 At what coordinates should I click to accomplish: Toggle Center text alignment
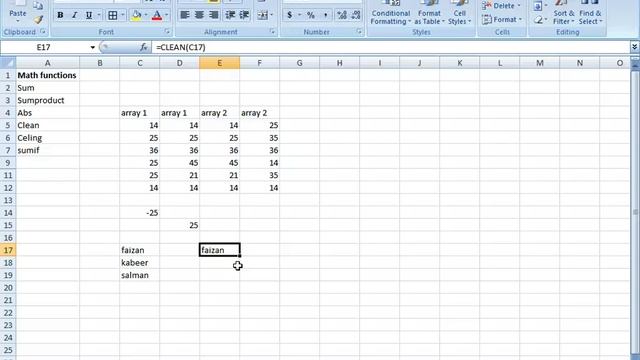pyautogui.click(x=199, y=15)
